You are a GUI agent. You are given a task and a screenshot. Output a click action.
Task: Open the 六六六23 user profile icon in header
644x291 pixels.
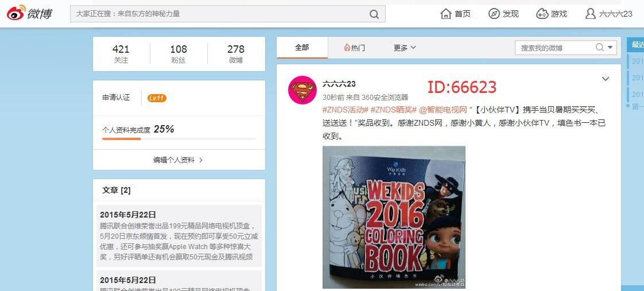pos(590,14)
